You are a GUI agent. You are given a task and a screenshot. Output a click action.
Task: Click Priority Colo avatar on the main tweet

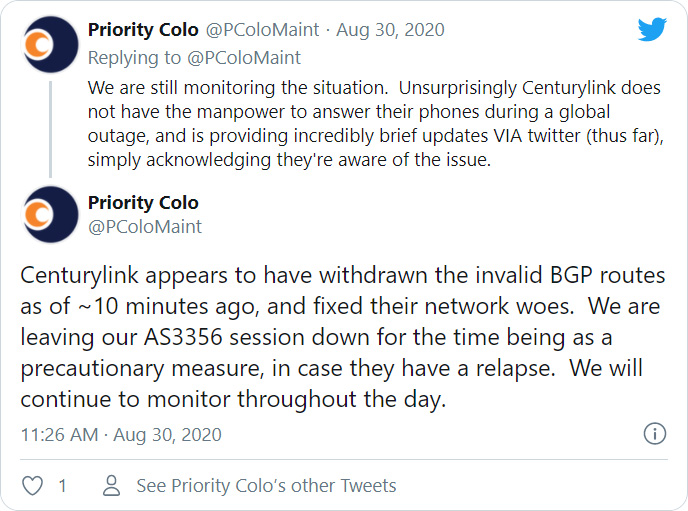(50, 214)
